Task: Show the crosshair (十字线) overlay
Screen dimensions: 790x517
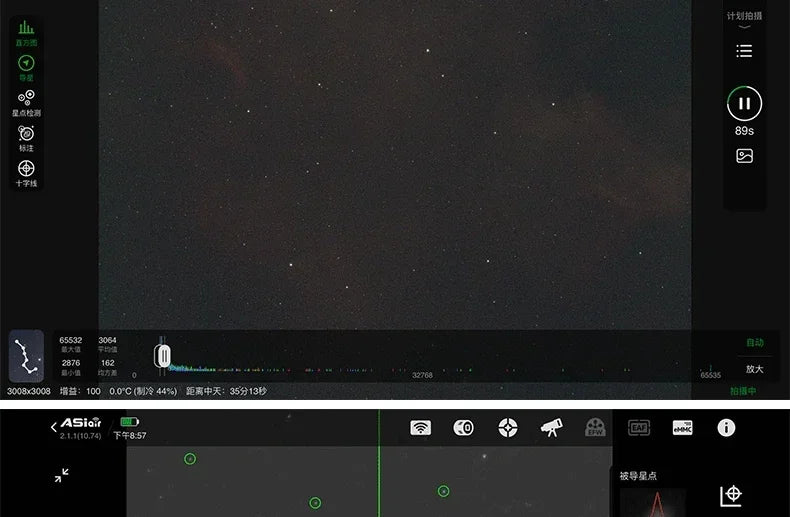Action: pos(26,171)
